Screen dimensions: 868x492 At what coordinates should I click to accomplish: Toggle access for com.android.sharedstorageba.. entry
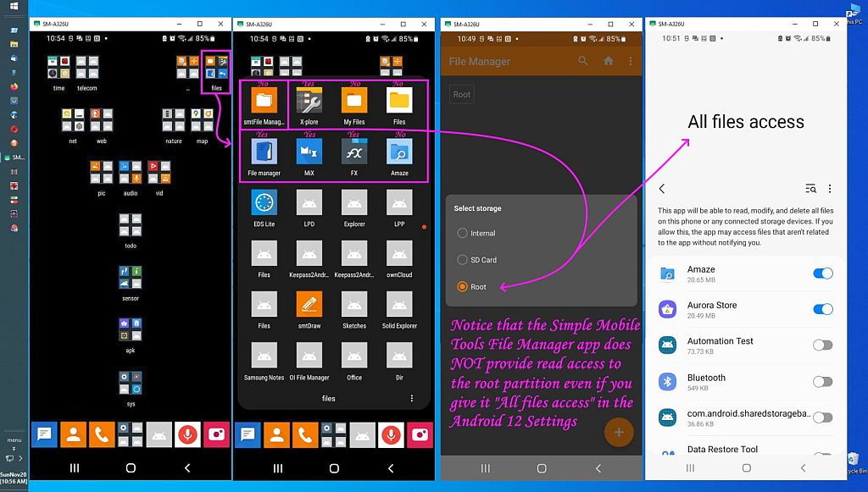point(822,417)
